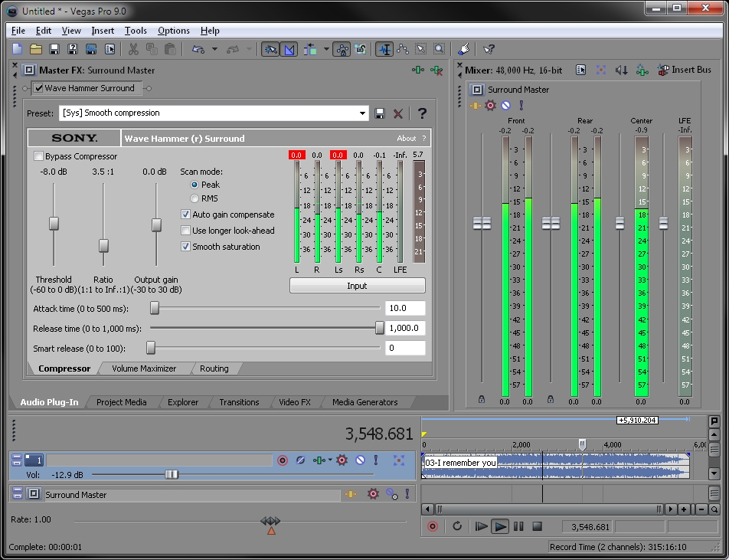Select the Normal Edit tool icon
This screenshot has width=729, height=560.
point(384,49)
